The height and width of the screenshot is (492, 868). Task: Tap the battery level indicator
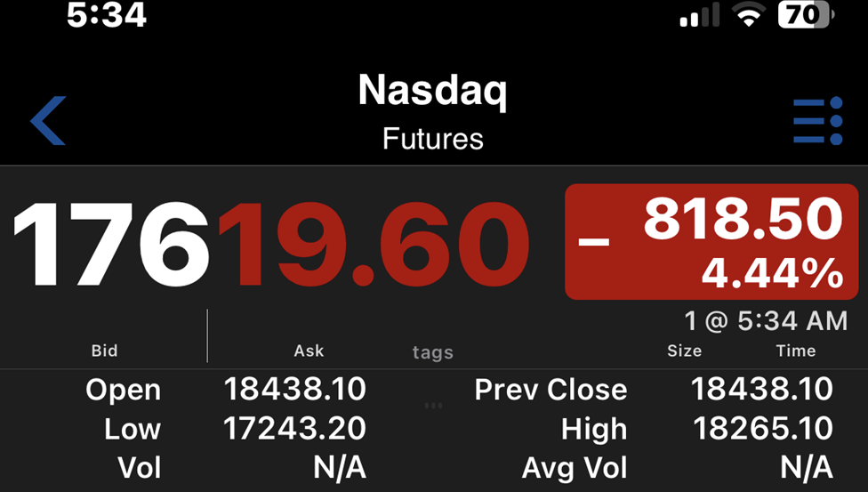(x=806, y=14)
